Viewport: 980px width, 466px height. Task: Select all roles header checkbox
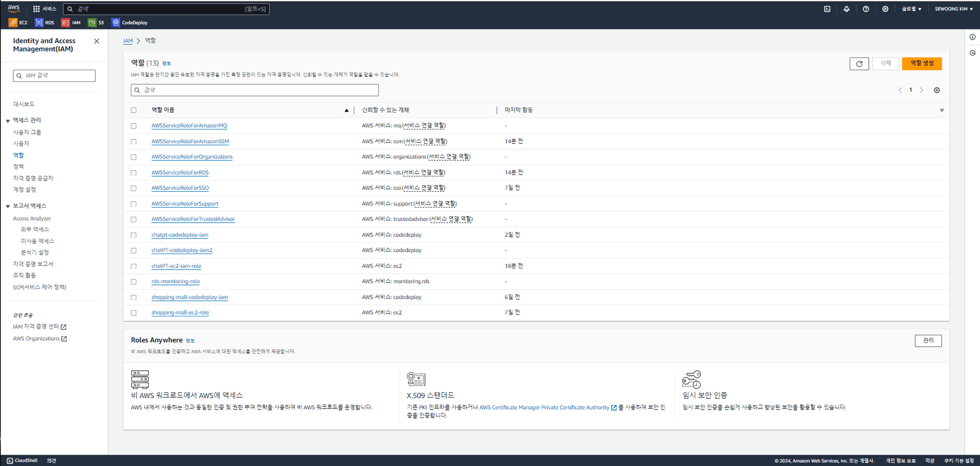133,110
